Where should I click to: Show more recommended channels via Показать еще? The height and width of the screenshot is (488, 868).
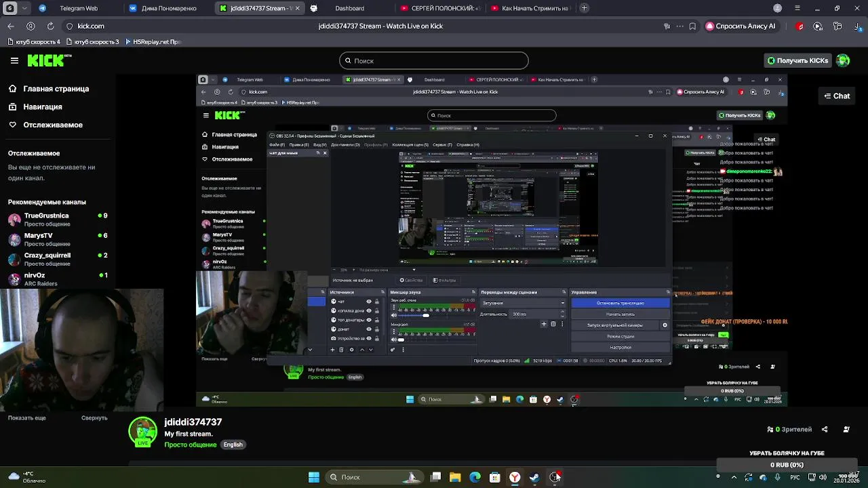click(x=27, y=418)
